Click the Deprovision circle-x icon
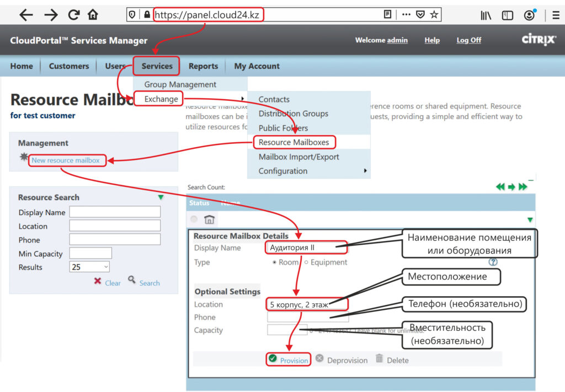 tap(319, 358)
